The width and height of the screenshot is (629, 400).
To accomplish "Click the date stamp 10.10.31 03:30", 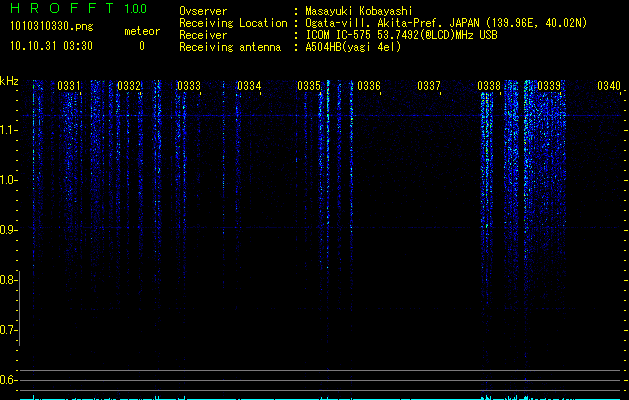I will [51, 46].
